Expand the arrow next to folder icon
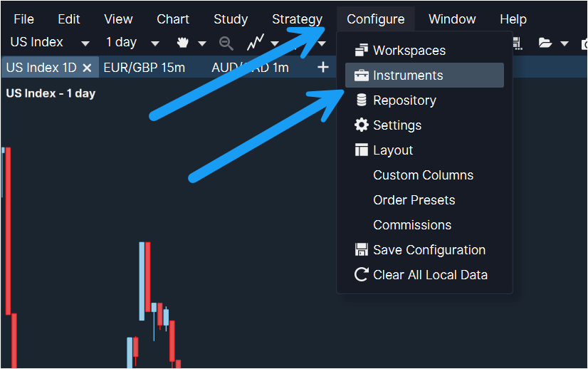The image size is (588, 369). (x=565, y=43)
